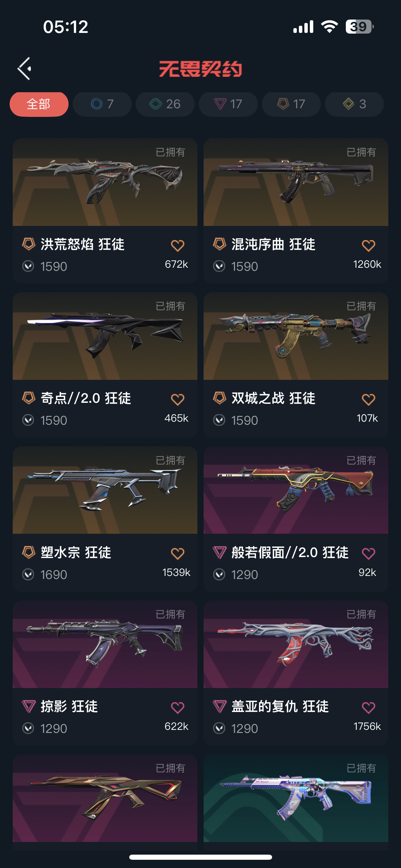Image resolution: width=401 pixels, height=868 pixels.
Task: Tap the back arrow icon
Action: click(x=24, y=69)
